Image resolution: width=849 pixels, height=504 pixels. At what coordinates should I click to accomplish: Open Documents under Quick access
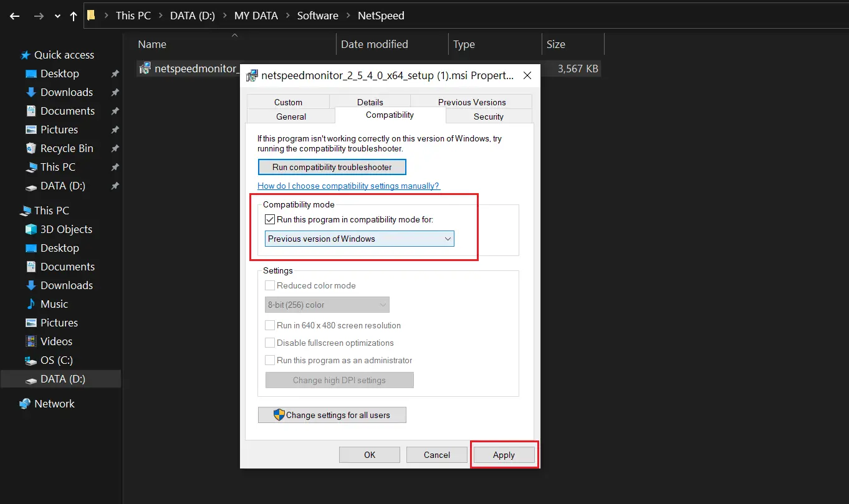67,111
